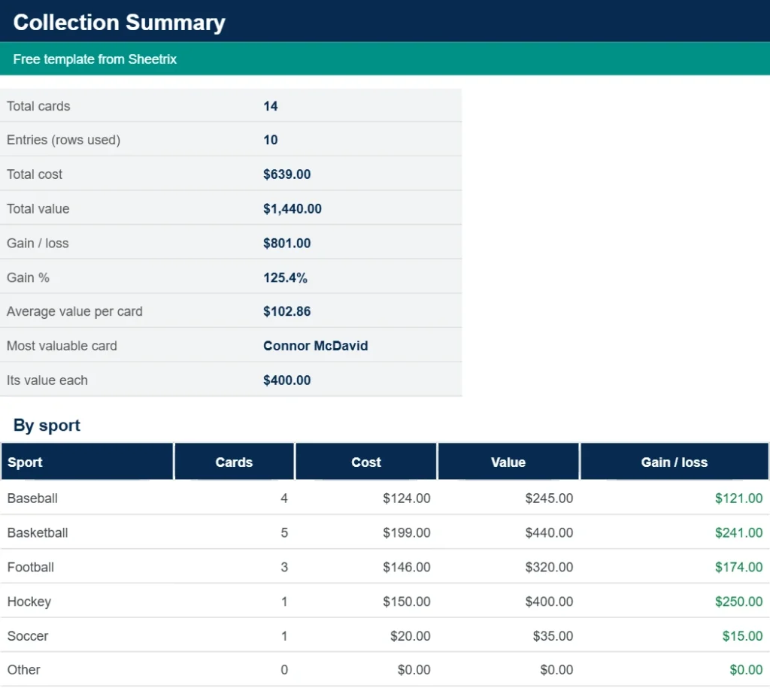Click Soccer cost $20.00
770x700 pixels.
point(410,635)
